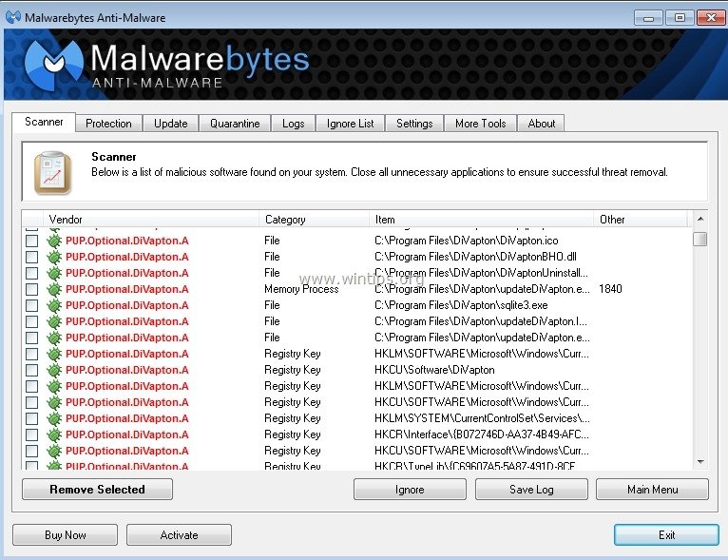
Task: Click the bug icon beside DiVaptonUninstall row
Action: pyautogui.click(x=54, y=273)
